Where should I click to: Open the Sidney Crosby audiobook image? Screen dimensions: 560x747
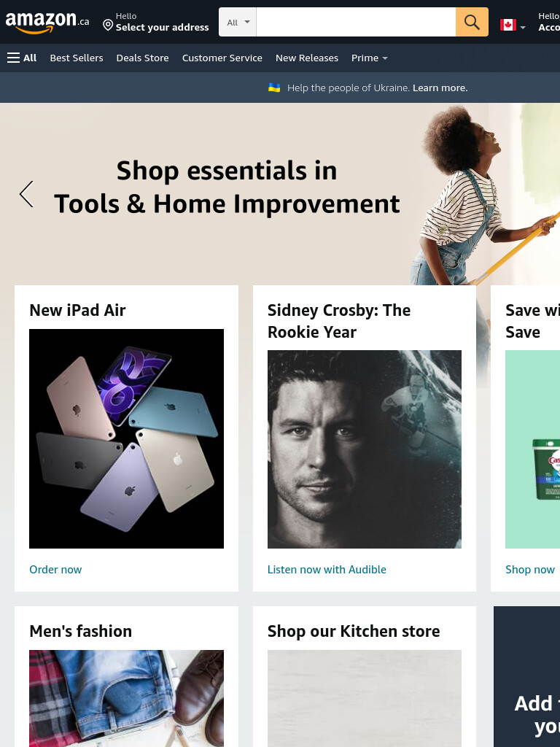point(365,449)
